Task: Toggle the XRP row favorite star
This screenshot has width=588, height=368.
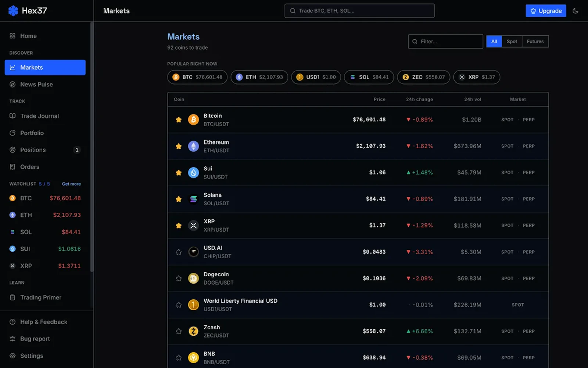Action: 179,226
